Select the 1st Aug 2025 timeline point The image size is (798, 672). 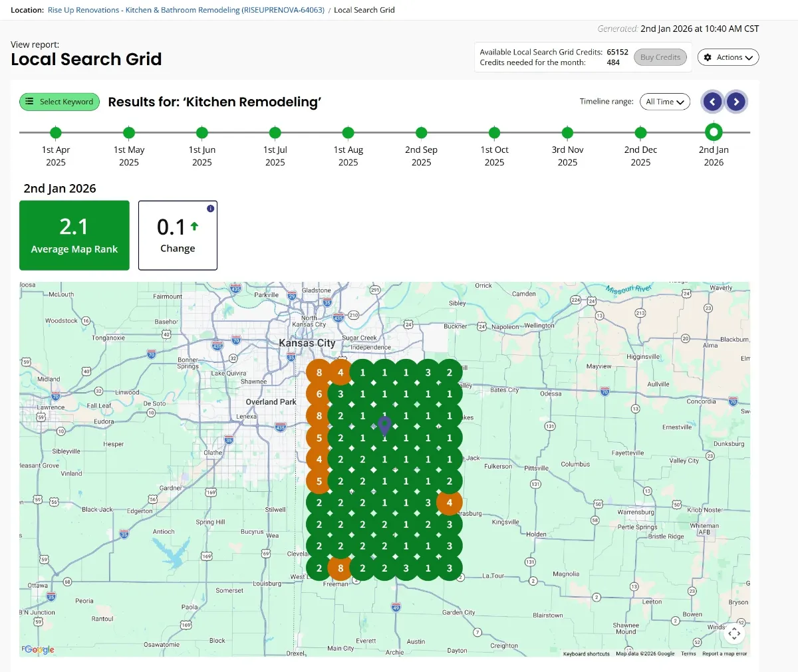click(348, 133)
